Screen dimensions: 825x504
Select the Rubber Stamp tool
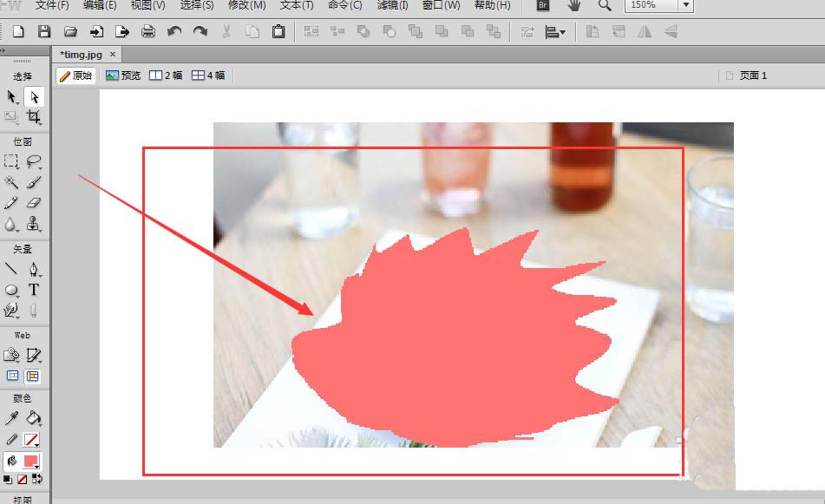coord(34,224)
